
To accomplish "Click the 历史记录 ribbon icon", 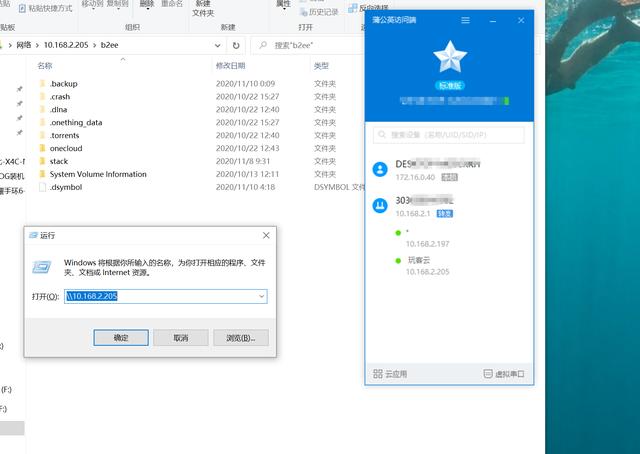I will [303, 12].
